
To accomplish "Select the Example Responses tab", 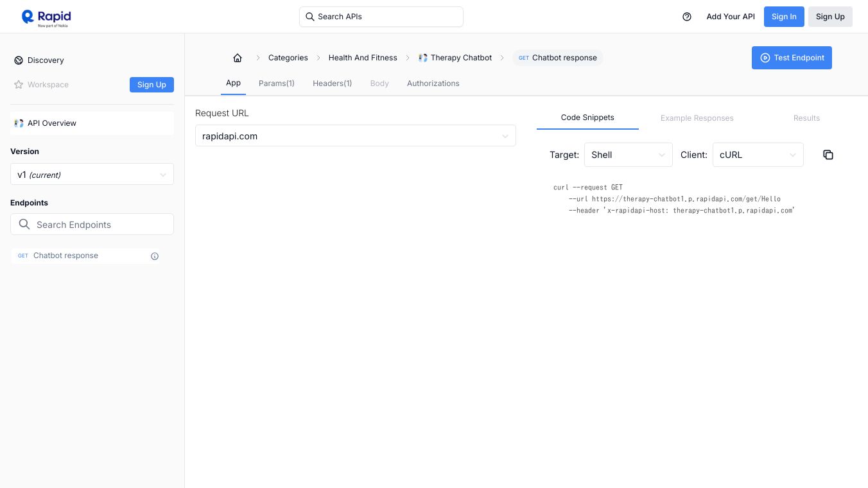I will (x=697, y=118).
